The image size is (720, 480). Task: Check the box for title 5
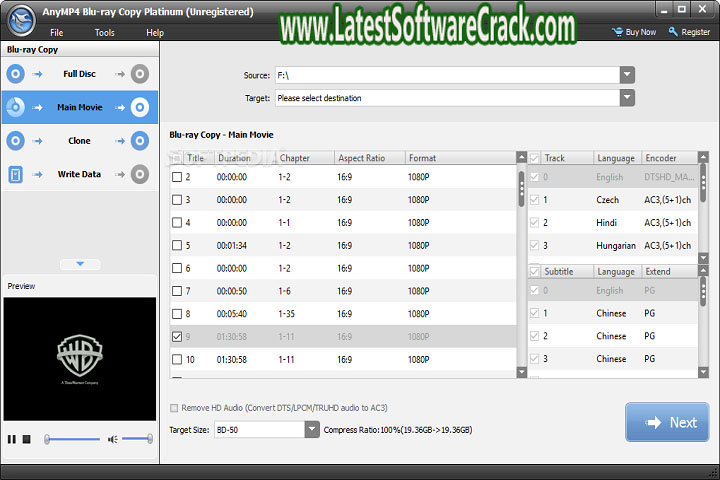[x=177, y=245]
